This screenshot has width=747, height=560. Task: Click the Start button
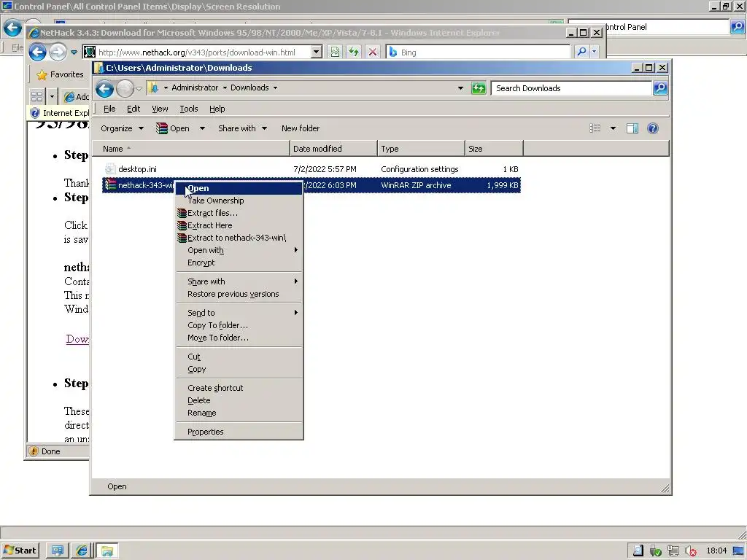point(20,551)
